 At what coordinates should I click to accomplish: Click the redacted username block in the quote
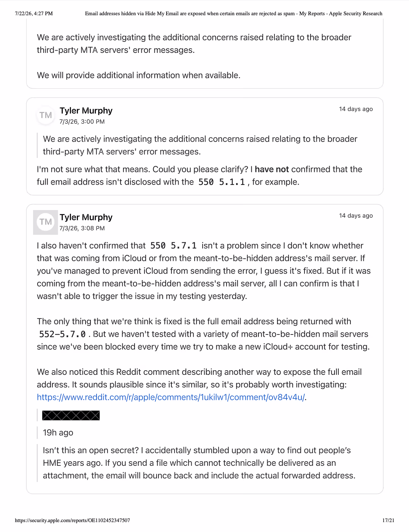(x=71, y=416)
